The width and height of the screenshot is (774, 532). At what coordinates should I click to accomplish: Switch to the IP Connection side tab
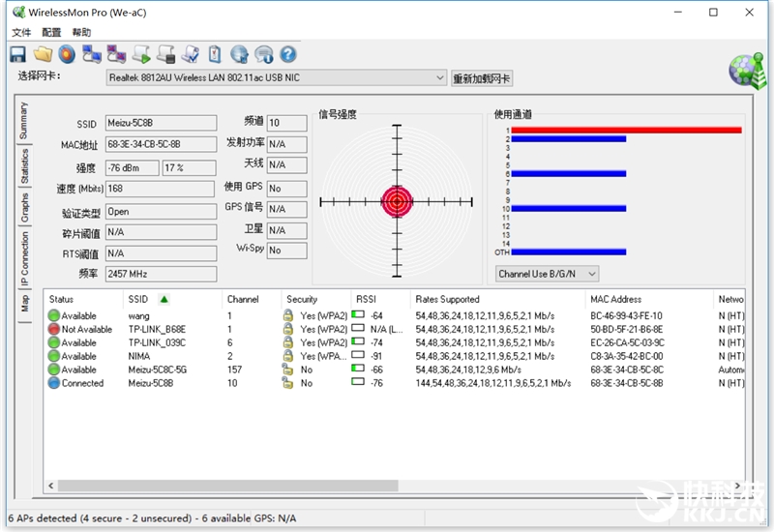tap(23, 259)
